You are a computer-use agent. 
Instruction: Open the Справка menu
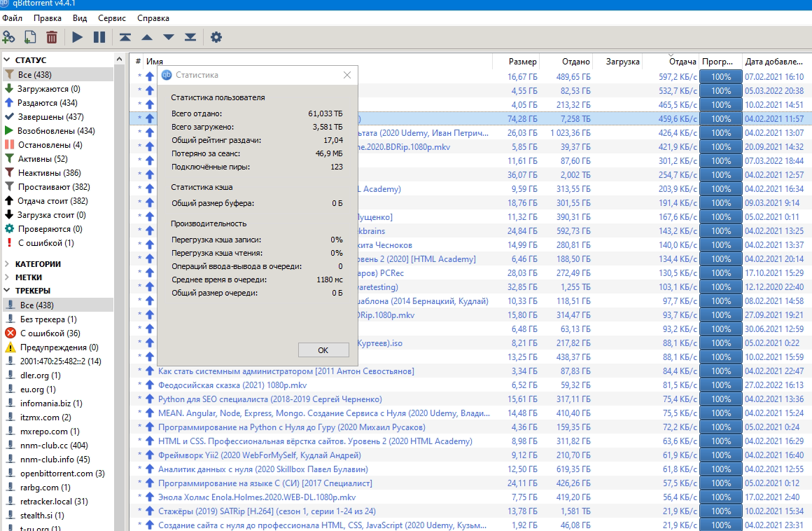tap(153, 18)
